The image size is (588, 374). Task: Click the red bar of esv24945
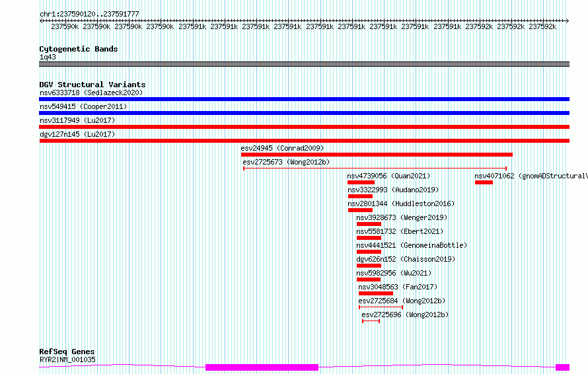[x=377, y=155]
